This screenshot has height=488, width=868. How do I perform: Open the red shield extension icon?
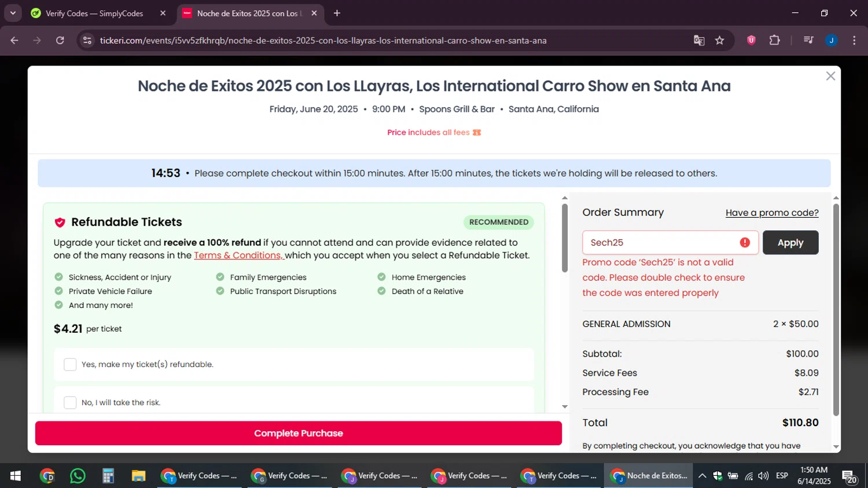[x=751, y=41]
